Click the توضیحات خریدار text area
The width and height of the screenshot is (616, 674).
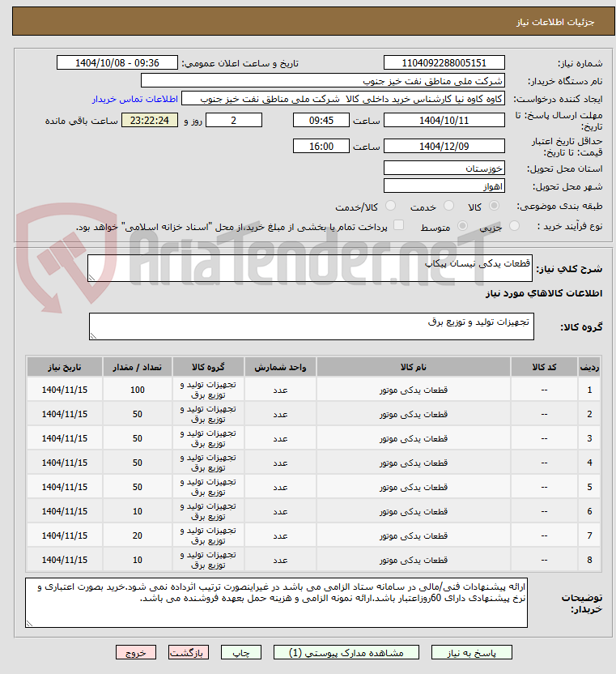coord(276,603)
